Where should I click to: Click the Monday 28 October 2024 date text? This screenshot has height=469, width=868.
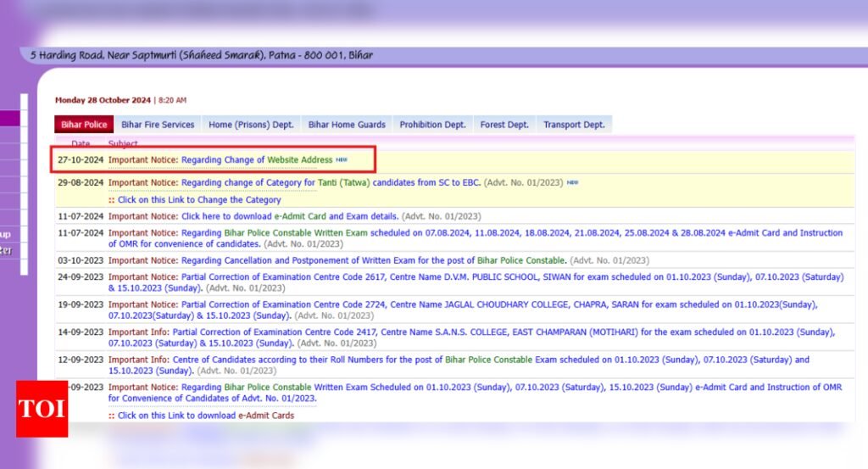103,100
